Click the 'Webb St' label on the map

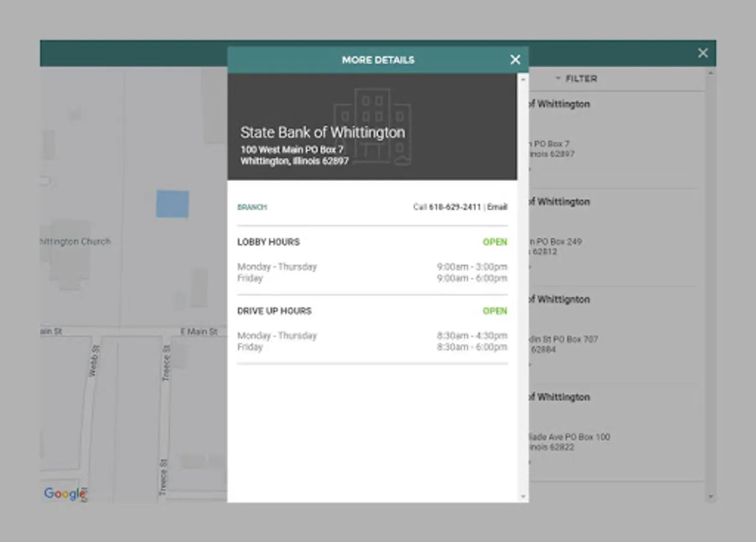tap(93, 361)
